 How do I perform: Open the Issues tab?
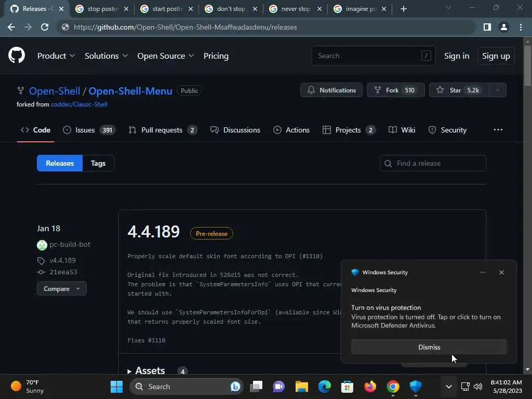pyautogui.click(x=89, y=130)
